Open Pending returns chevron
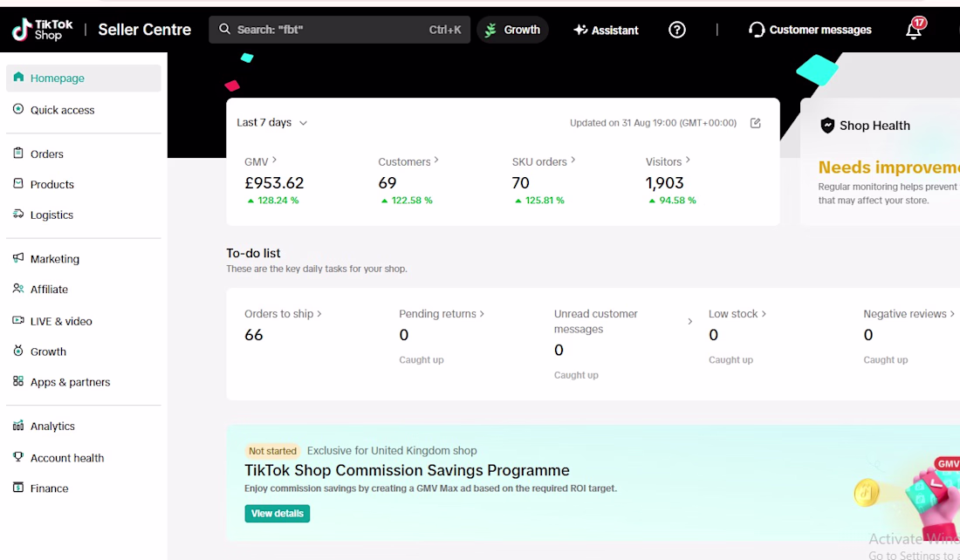Viewport: 960px width, 560px height. tap(482, 314)
